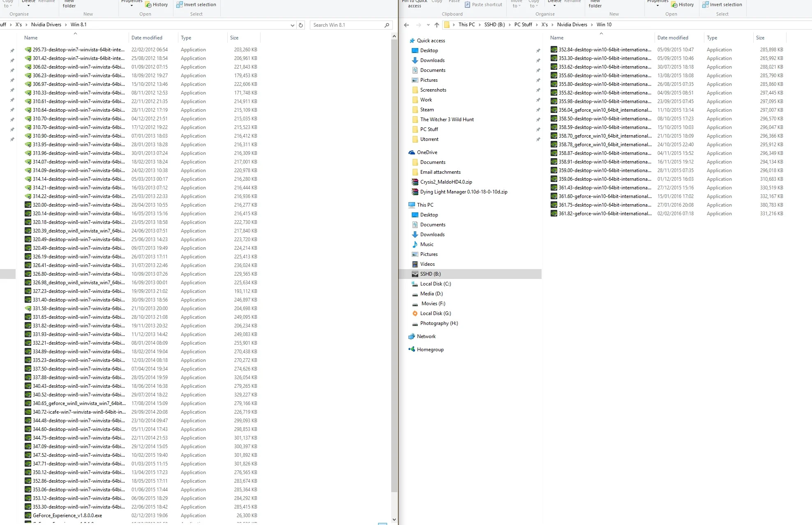Click the Win 10 breadcrumb in the right address bar
This screenshot has width=812, height=525.
(604, 25)
